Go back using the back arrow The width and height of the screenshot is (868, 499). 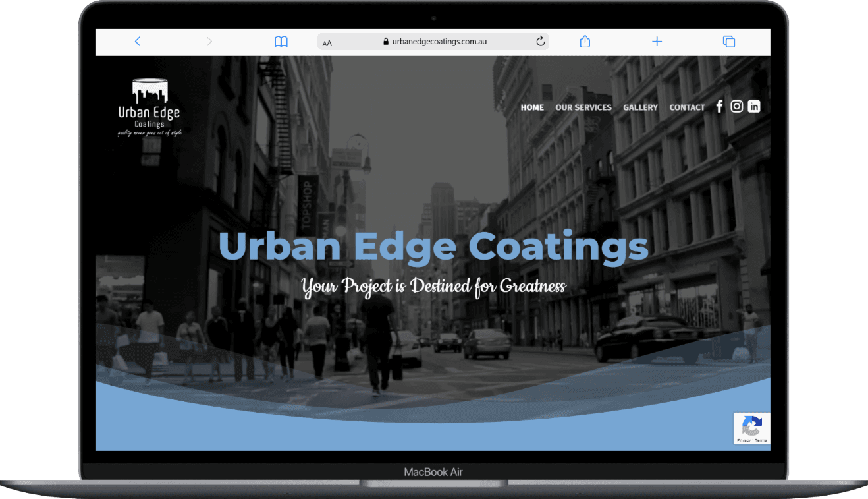pyautogui.click(x=138, y=41)
